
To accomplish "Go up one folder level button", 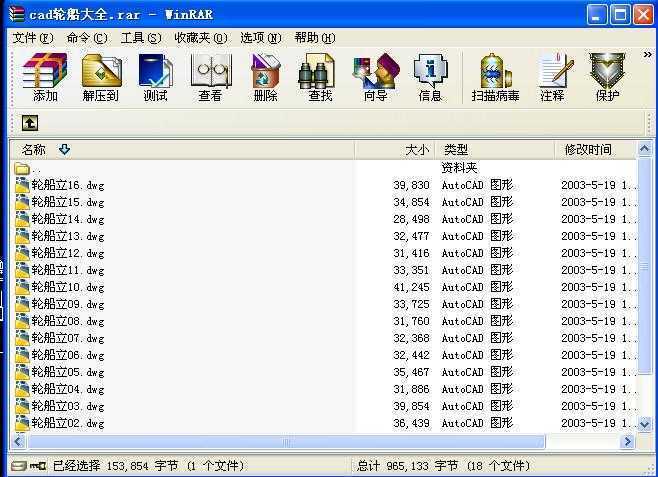I will 30,123.
